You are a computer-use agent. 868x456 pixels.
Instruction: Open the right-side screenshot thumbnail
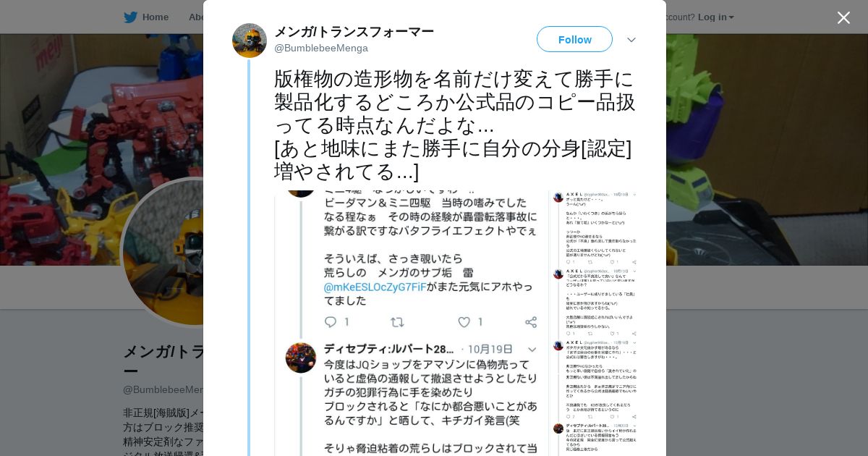coord(595,324)
